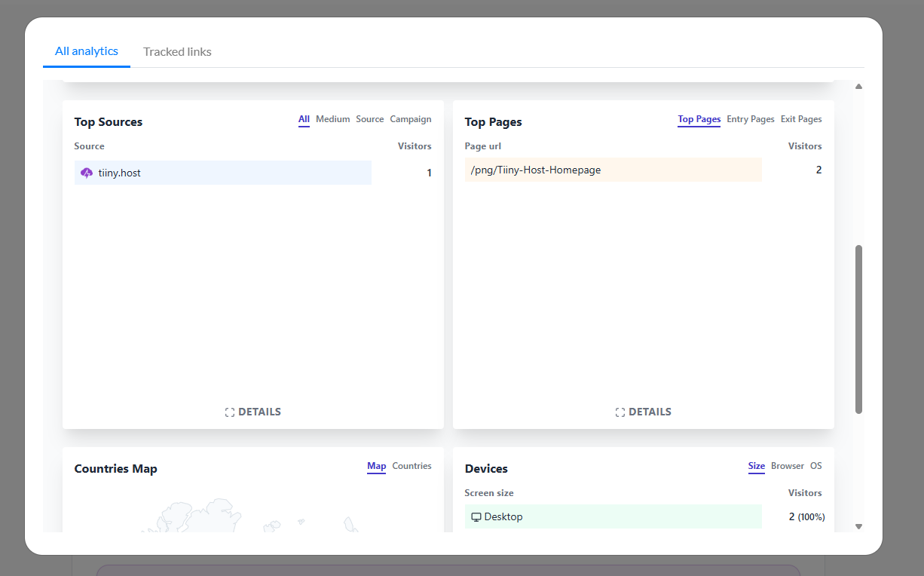
Task: Click the tiiny.host source logo icon
Action: (x=87, y=173)
